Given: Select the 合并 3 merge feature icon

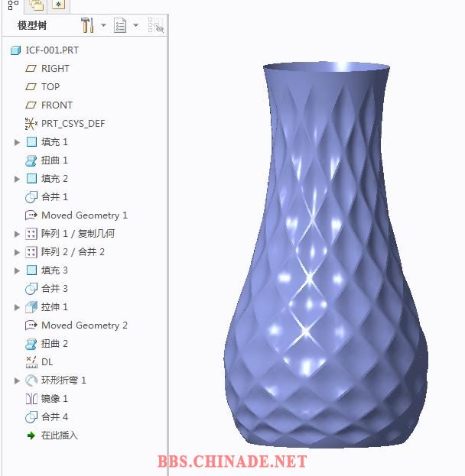Looking at the screenshot, I should point(31,289).
